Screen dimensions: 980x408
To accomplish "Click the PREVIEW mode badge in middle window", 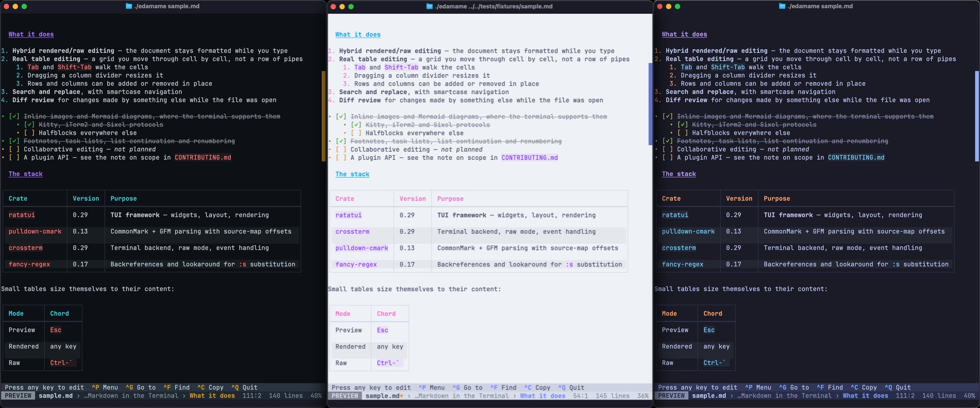I will (x=345, y=396).
